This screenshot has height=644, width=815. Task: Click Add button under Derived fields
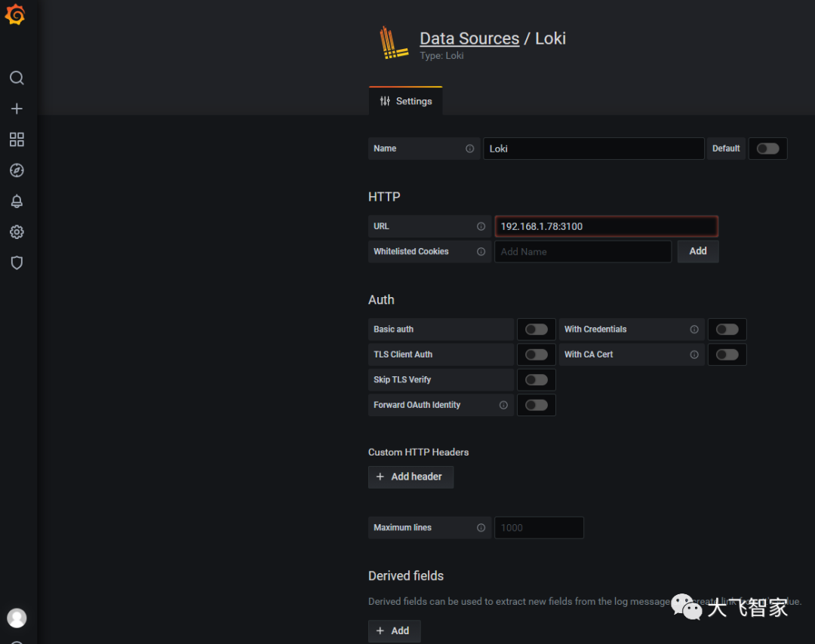coord(394,631)
